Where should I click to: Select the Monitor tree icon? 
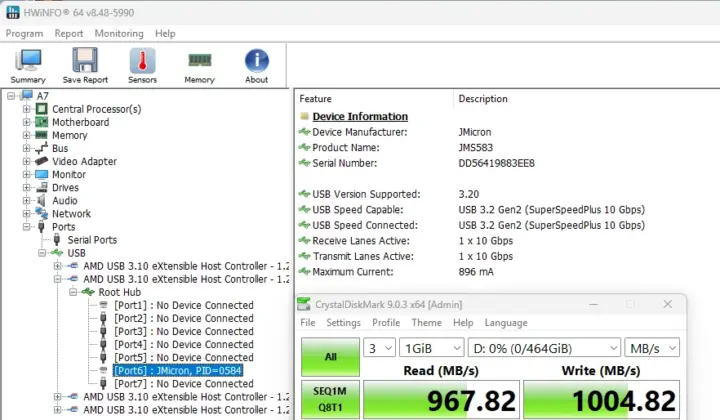(x=41, y=174)
